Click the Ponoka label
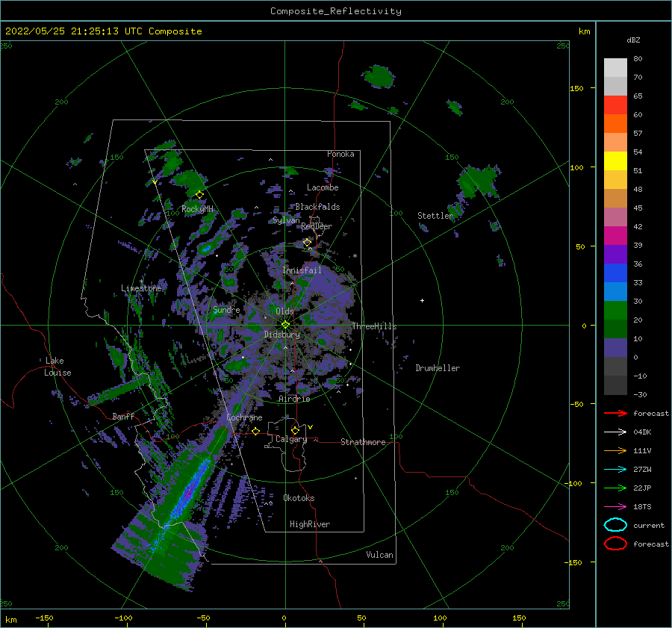This screenshot has width=672, height=628. coord(340,154)
